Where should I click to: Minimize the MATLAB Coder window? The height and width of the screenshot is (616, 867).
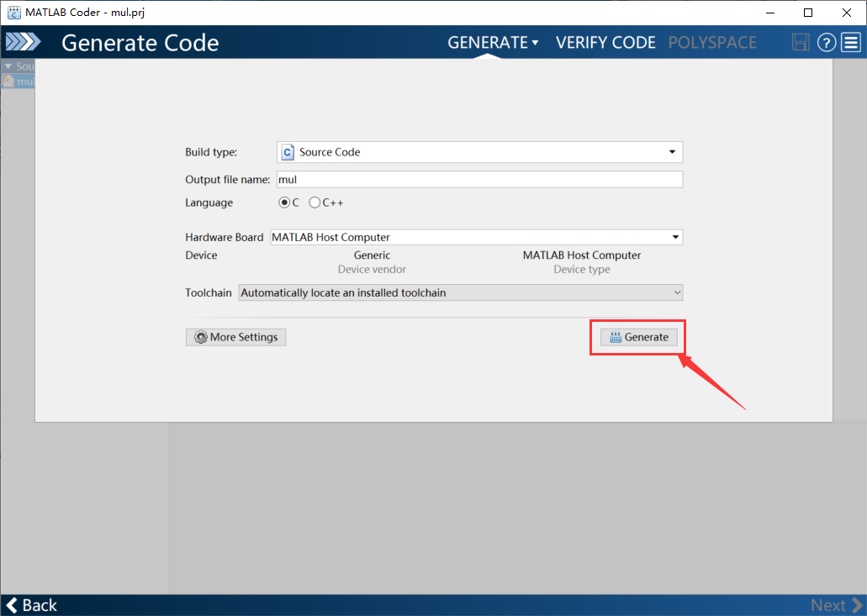point(769,13)
